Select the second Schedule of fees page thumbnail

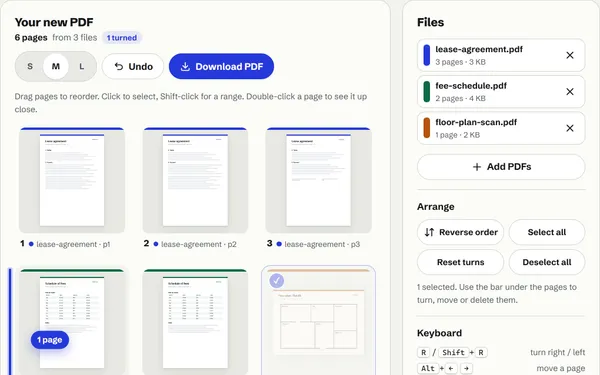(x=195, y=322)
